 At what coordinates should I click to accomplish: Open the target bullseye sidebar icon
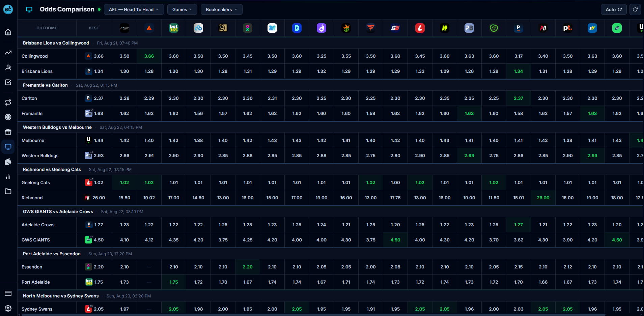click(8, 117)
